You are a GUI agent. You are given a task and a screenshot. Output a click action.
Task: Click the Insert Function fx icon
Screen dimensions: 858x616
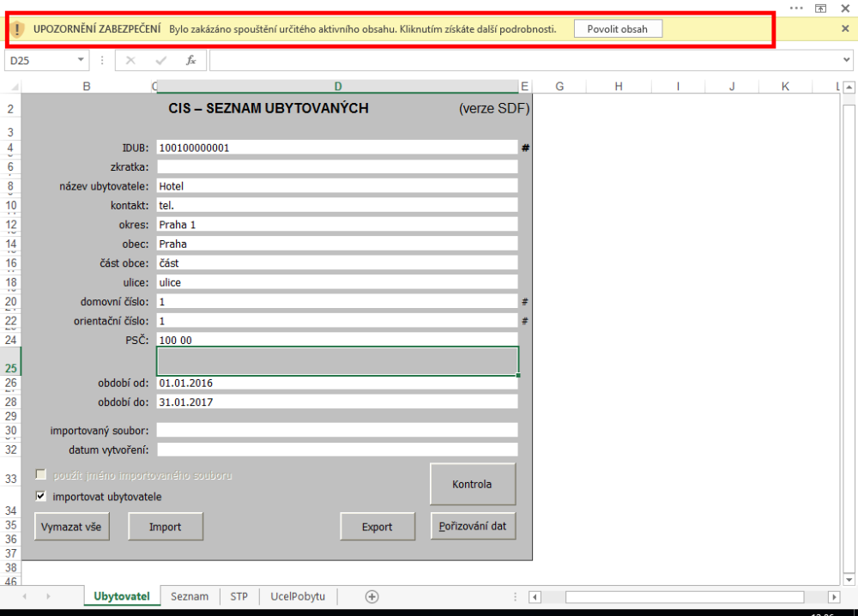coord(190,60)
